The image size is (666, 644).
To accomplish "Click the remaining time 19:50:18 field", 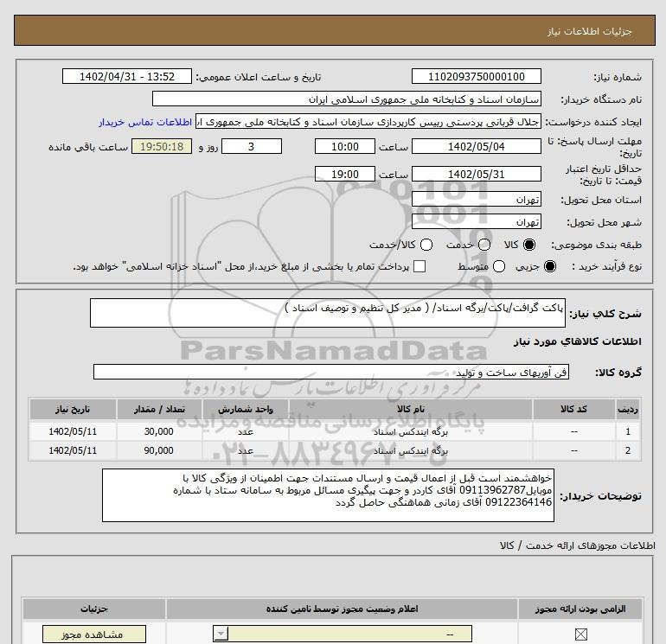I will (x=162, y=146).
